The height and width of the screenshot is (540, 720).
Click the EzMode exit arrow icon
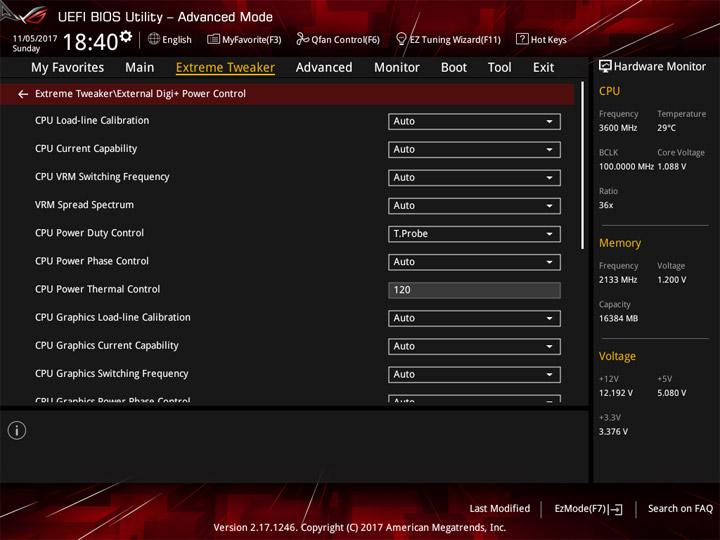617,509
